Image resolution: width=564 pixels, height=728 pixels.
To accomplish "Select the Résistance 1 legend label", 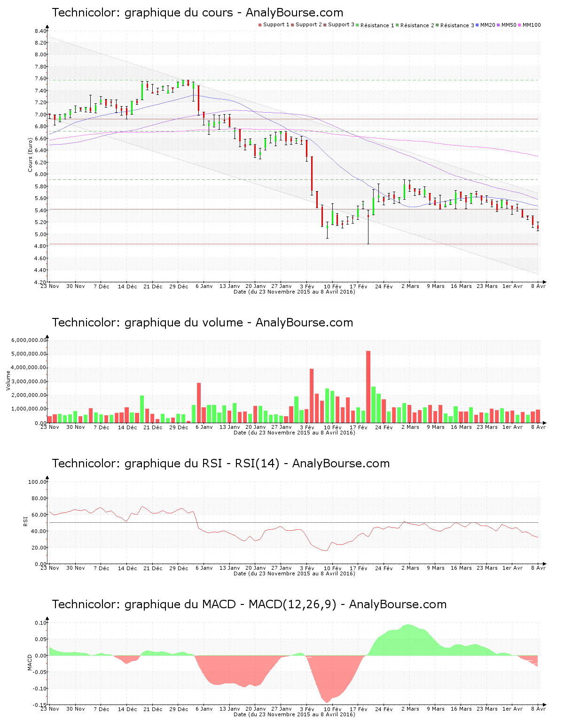I will pyautogui.click(x=377, y=25).
